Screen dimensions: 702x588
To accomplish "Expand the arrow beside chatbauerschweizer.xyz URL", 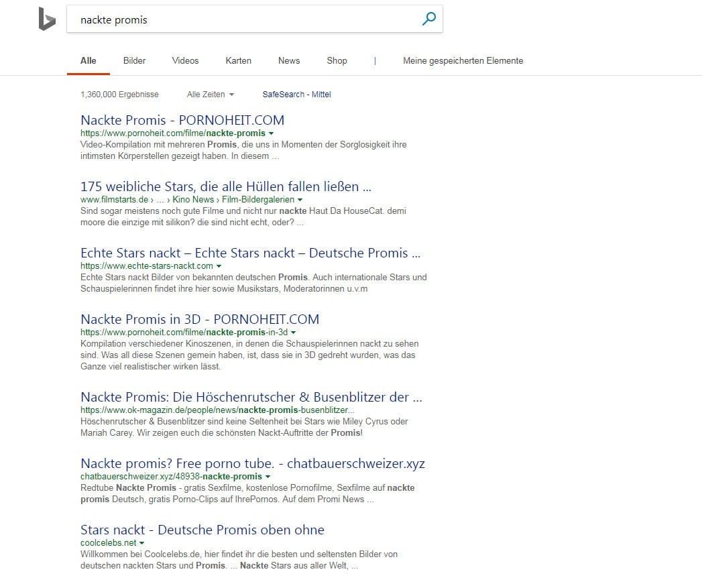I will [268, 477].
